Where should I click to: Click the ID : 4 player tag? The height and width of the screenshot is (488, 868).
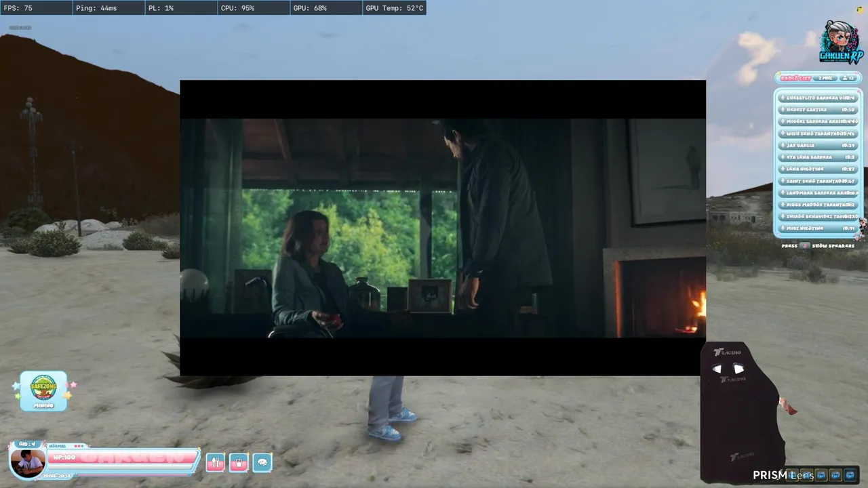[27, 444]
